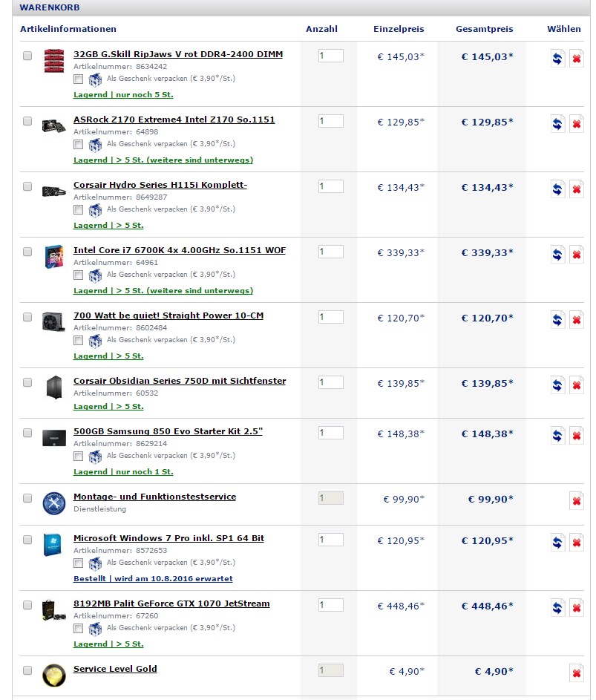The width and height of the screenshot is (596, 700).
Task: Click quantity field for Corsair Obsidian 750D
Action: 331,382
